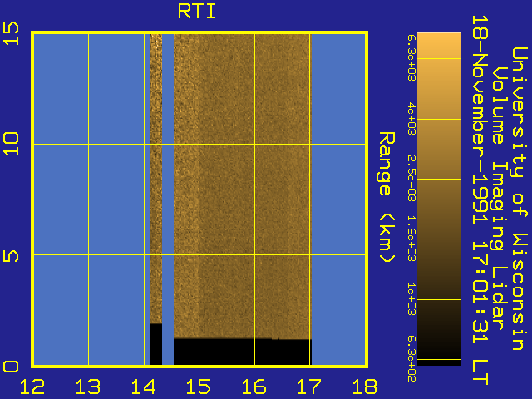Click colorbar label 4e+03
The image size is (532, 399).
pyautogui.click(x=411, y=119)
